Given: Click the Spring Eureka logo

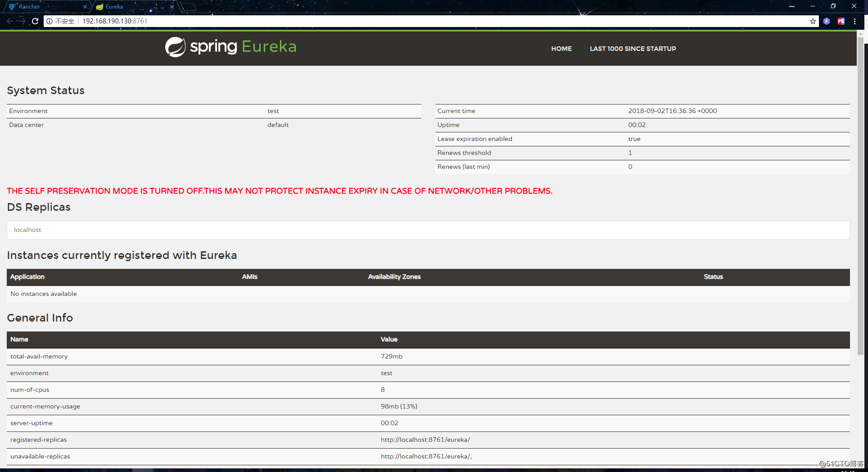Looking at the screenshot, I should [x=231, y=47].
